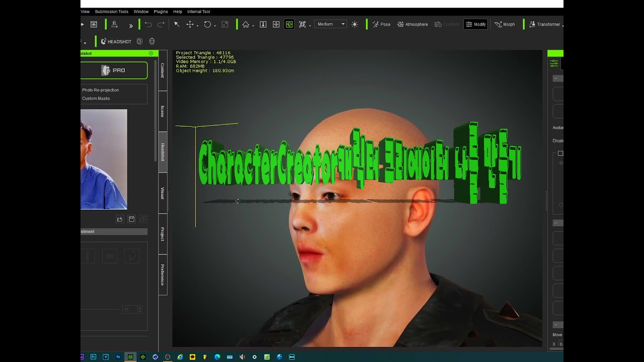
Task: Toggle the checkbox under Display in right panel
Action: [x=560, y=153]
